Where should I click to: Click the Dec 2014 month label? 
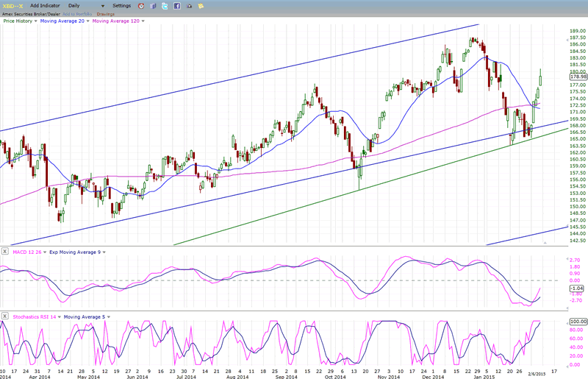click(433, 377)
